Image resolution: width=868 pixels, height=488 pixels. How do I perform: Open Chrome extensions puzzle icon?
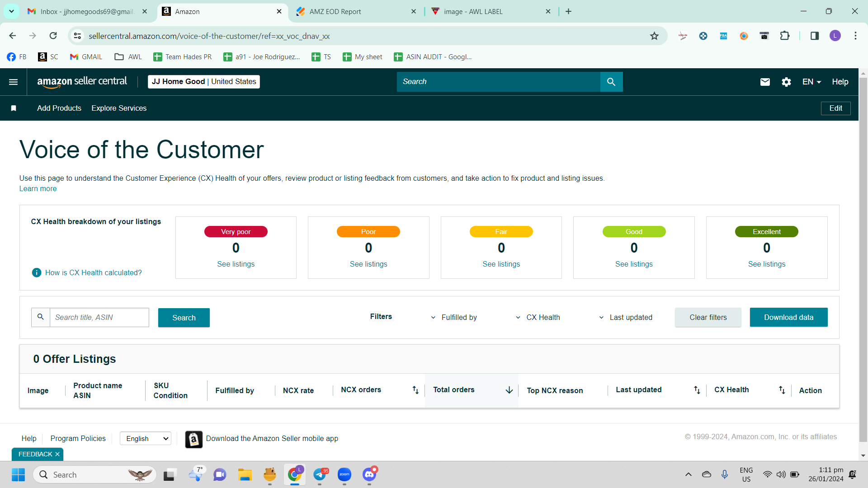[x=785, y=36]
